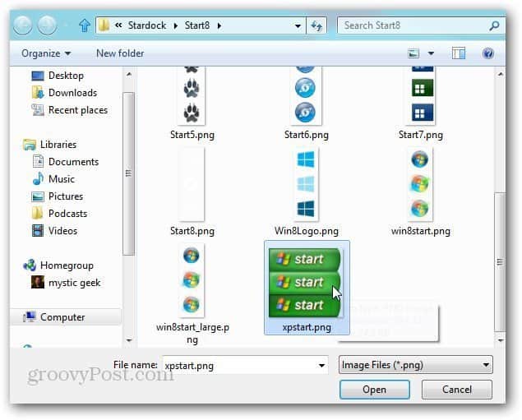The height and width of the screenshot is (420, 522).
Task: Open Help with the question mark icon
Action: coord(487,53)
